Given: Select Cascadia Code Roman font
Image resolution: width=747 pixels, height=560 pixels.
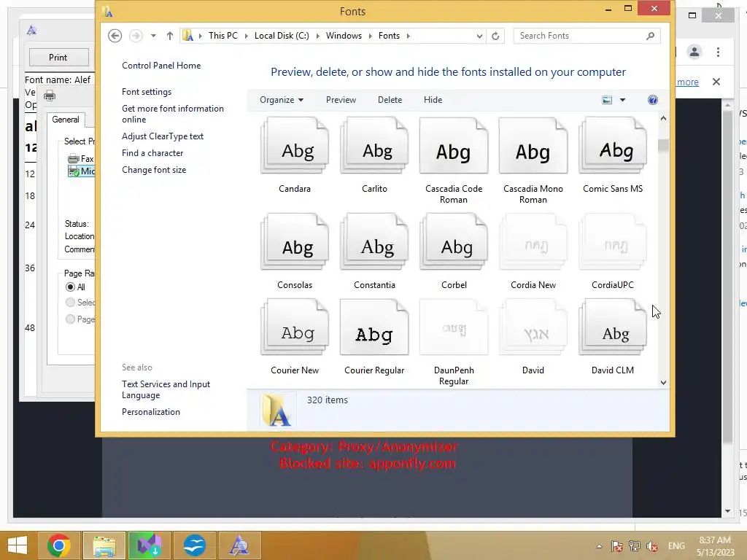Looking at the screenshot, I should click(454, 146).
